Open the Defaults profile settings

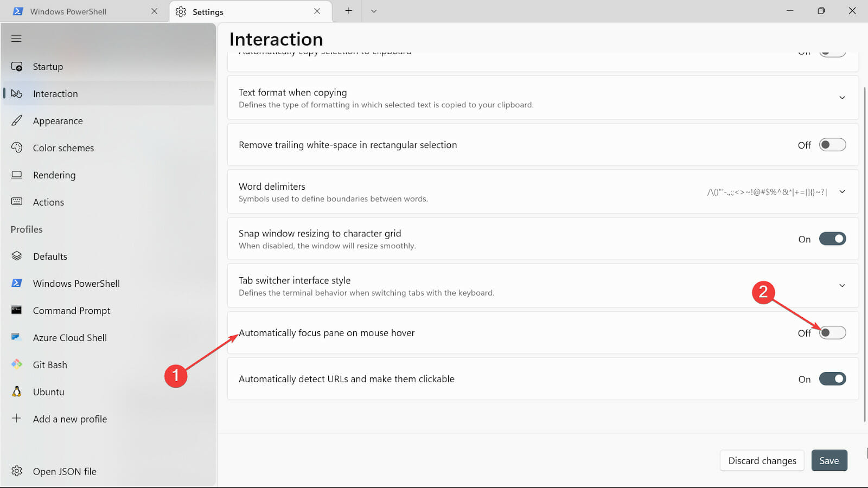point(108,256)
